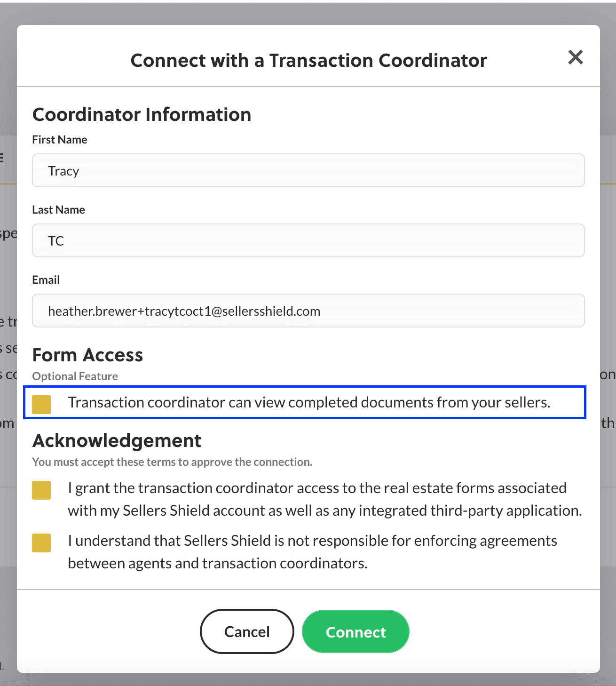Click the 'Coordinator Information' section heading
The image size is (616, 686).
pyautogui.click(x=142, y=114)
